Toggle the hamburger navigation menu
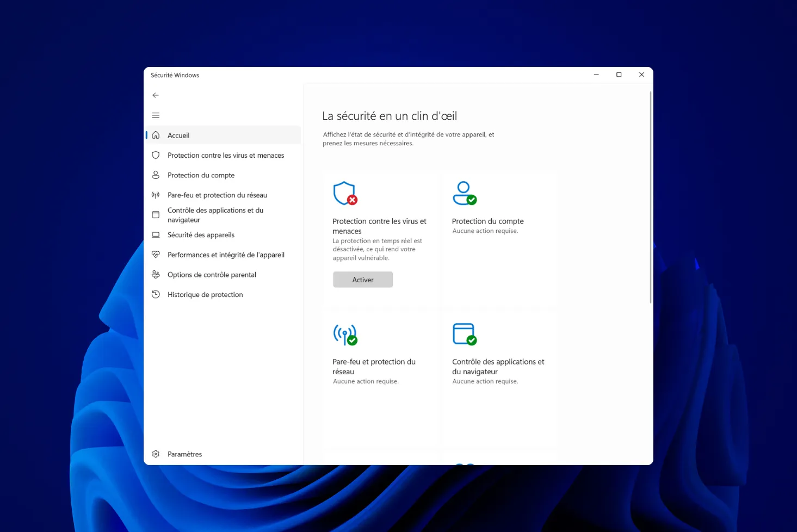This screenshot has height=532, width=797. (x=156, y=115)
